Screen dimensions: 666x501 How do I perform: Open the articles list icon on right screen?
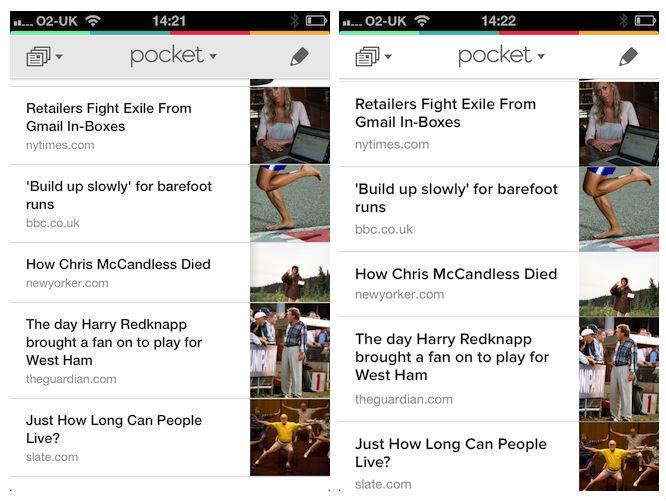367,56
